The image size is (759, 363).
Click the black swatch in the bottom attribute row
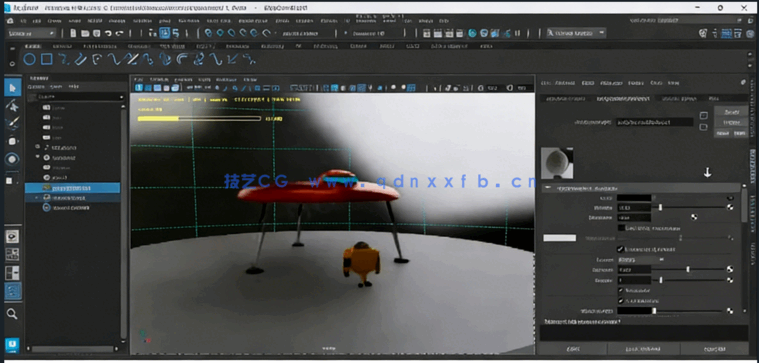(x=634, y=311)
